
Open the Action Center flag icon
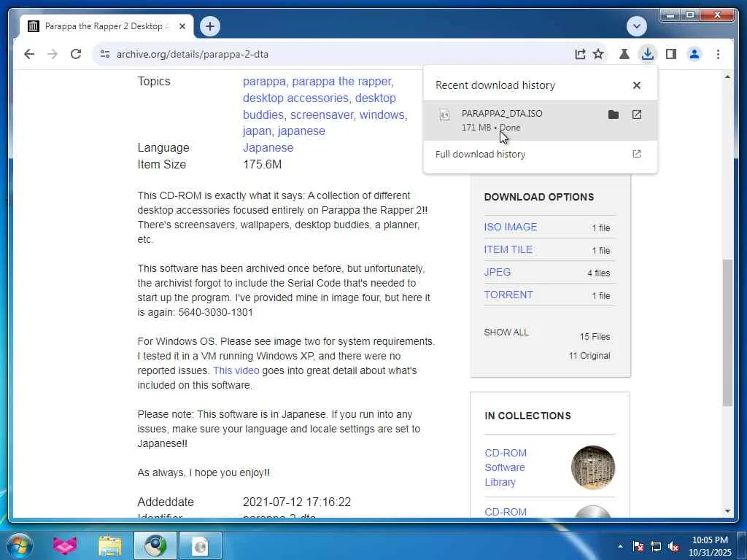(x=638, y=546)
